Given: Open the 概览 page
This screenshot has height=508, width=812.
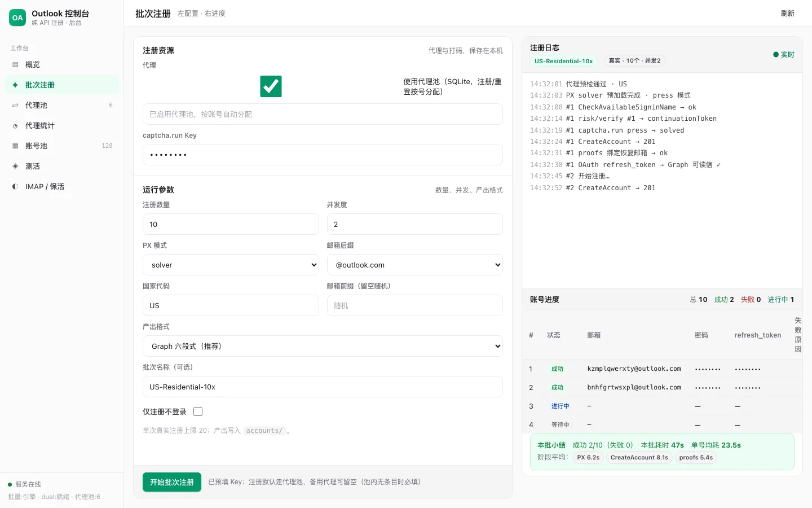Looking at the screenshot, I should (x=62, y=65).
